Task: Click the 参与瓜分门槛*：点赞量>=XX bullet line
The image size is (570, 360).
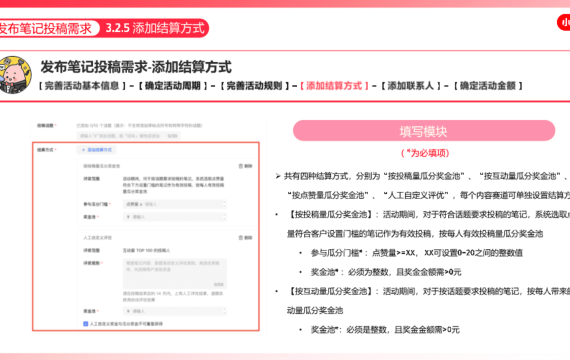Action: coord(417,253)
